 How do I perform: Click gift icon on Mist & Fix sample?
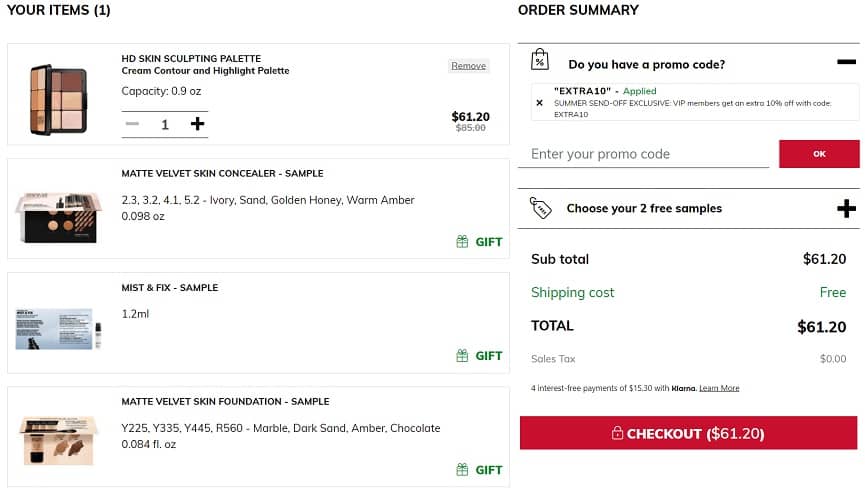click(x=462, y=356)
